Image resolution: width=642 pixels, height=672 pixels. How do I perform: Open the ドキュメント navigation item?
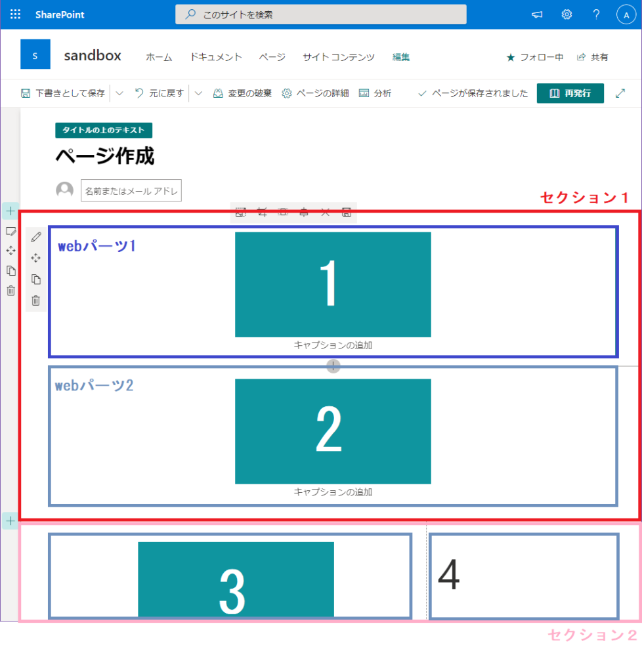tap(216, 58)
